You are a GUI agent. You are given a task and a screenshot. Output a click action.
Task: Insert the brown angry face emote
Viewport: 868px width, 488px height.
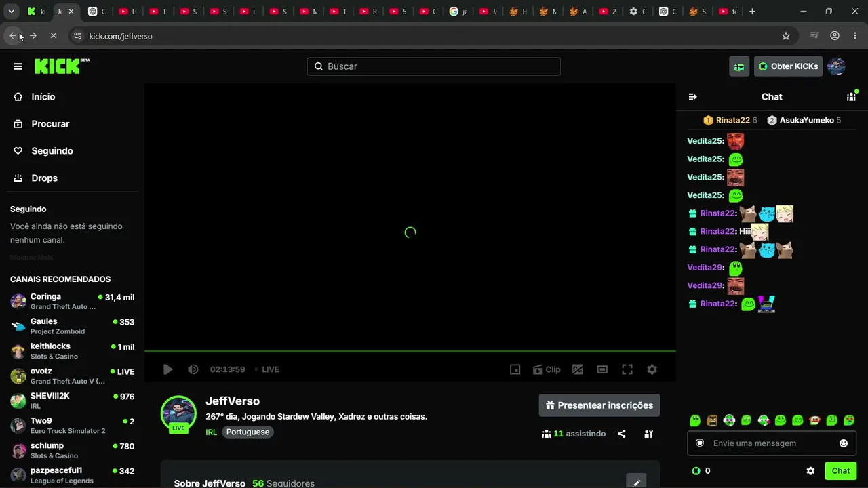tap(712, 420)
